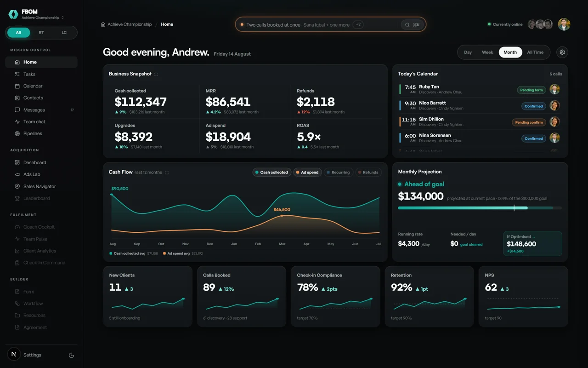Open the Acquisition Dashboard item

pos(41,162)
